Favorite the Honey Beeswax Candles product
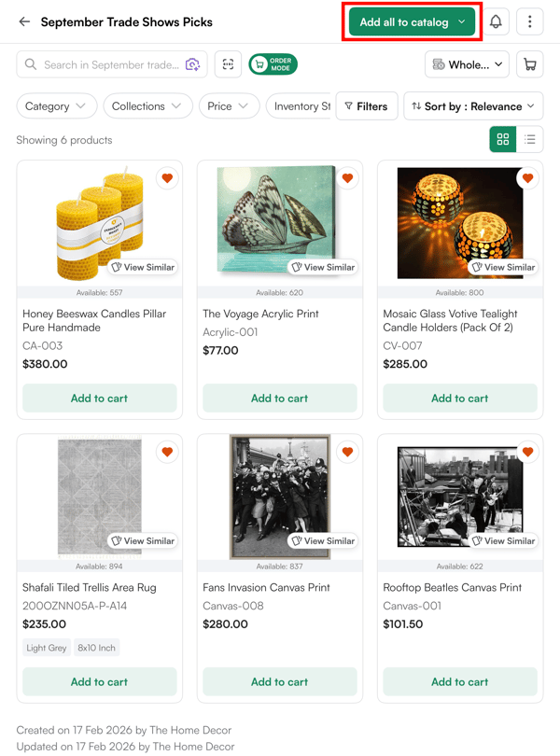 [x=167, y=178]
